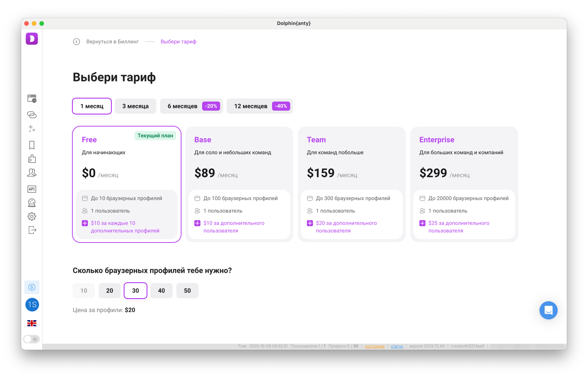Select the '1 месяц' billing period
The image size is (588, 374).
[92, 106]
